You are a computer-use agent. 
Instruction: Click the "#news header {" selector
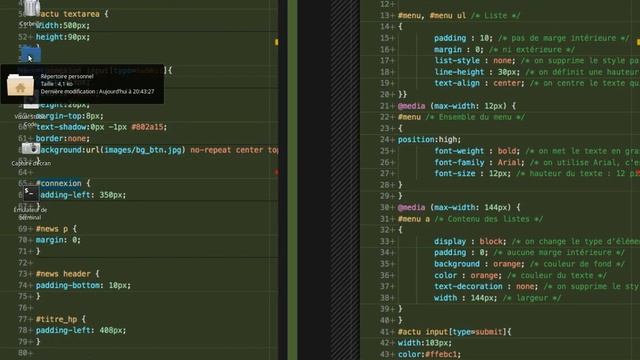click(67, 274)
